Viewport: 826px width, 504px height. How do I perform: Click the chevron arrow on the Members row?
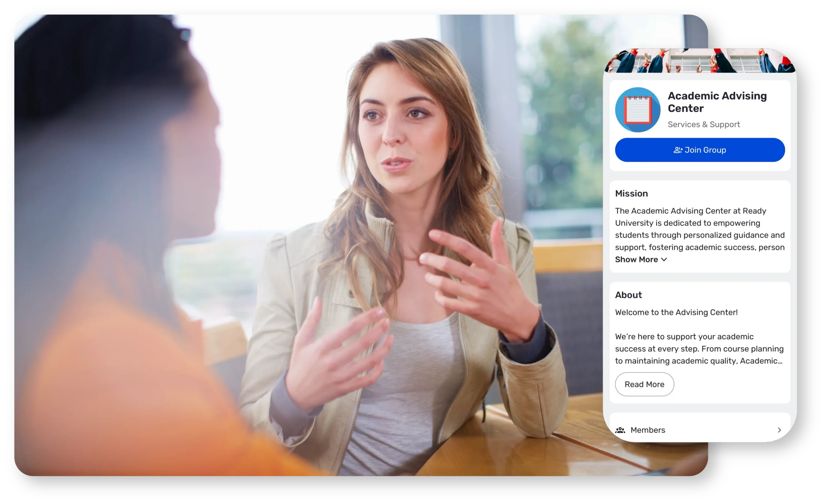(779, 430)
